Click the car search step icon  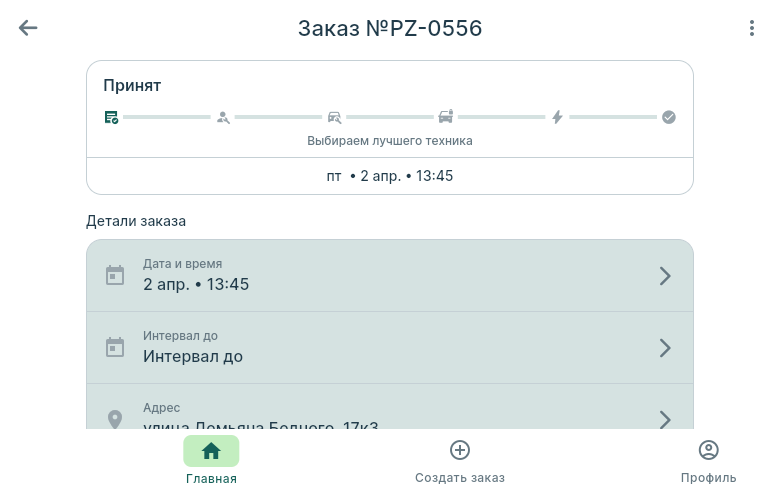(x=334, y=117)
